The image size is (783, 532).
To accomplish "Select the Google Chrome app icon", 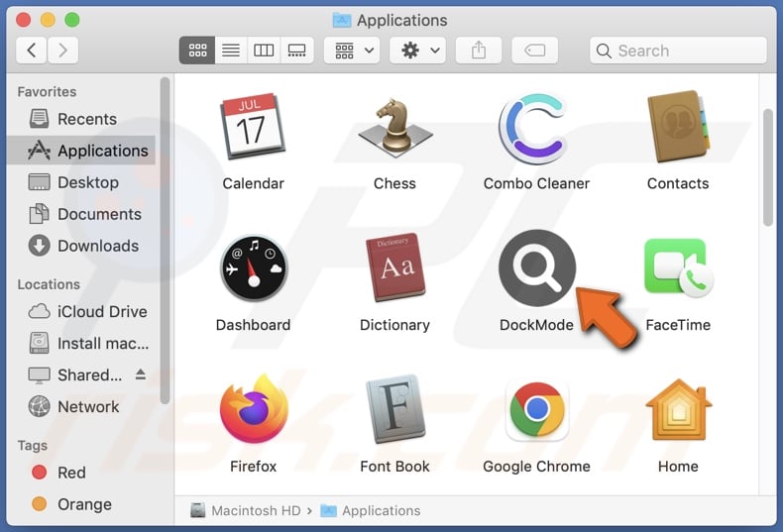I will point(537,410).
